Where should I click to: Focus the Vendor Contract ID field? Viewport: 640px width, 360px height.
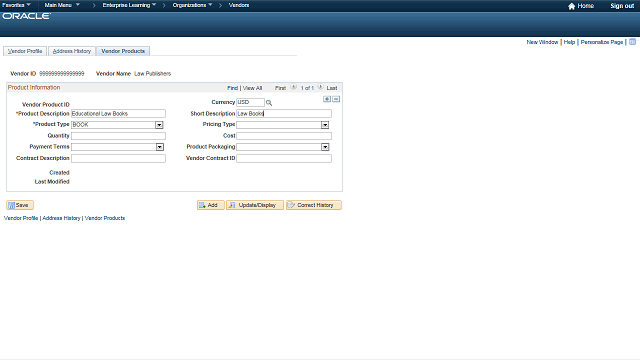click(x=284, y=158)
